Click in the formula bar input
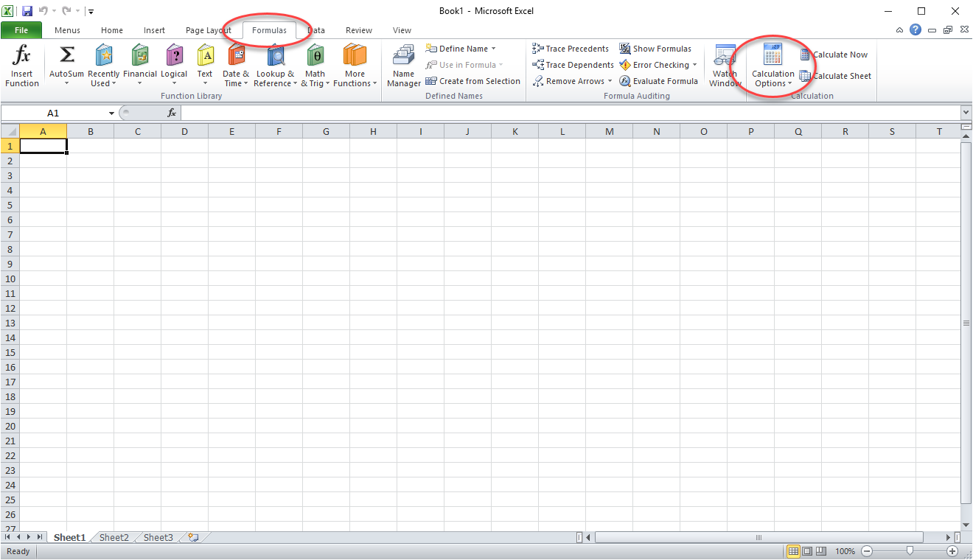Viewport: 973px width, 560px height. click(x=571, y=113)
